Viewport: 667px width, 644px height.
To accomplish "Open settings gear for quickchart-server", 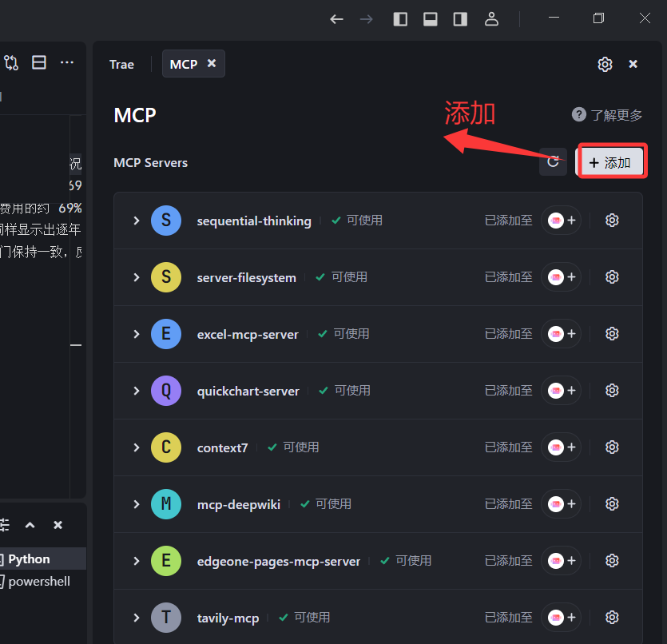I will (612, 391).
